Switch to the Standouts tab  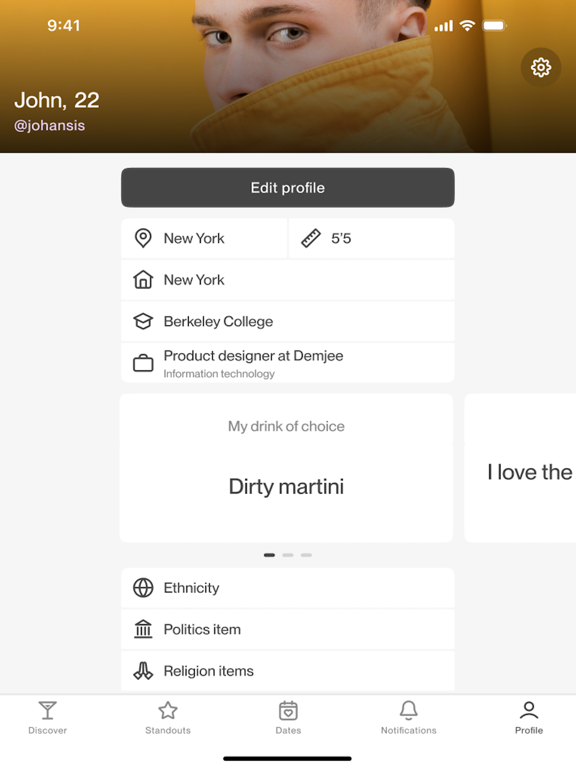pyautogui.click(x=168, y=718)
